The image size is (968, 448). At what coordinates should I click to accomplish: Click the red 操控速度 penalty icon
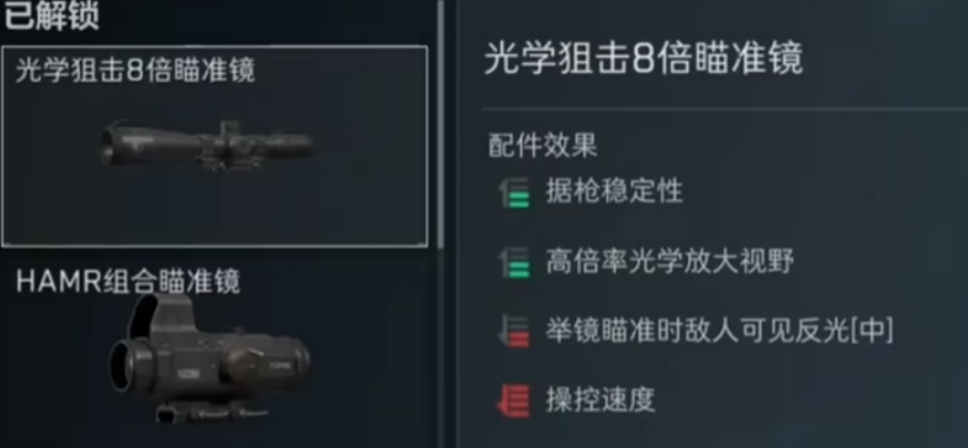pyautogui.click(x=513, y=401)
